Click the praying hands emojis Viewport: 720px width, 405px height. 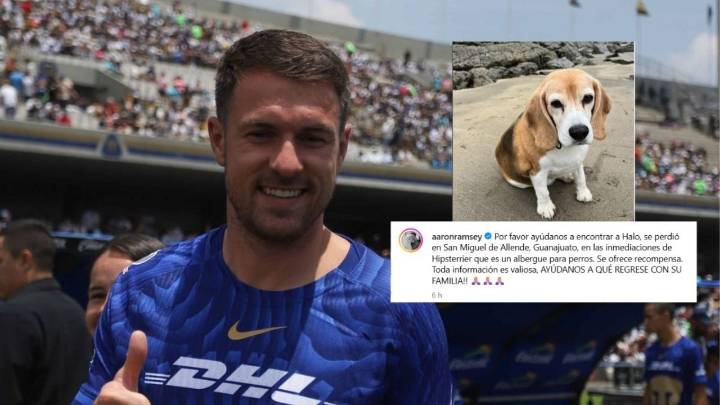(x=487, y=281)
